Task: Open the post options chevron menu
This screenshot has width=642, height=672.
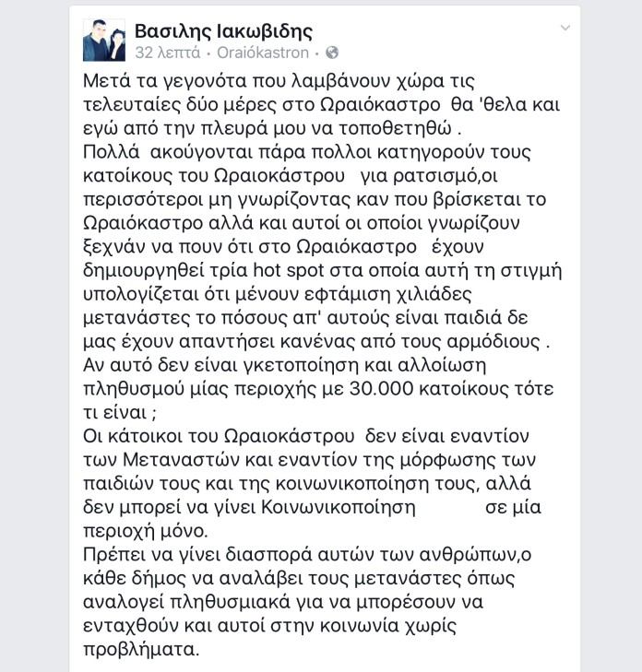Action: click(565, 28)
